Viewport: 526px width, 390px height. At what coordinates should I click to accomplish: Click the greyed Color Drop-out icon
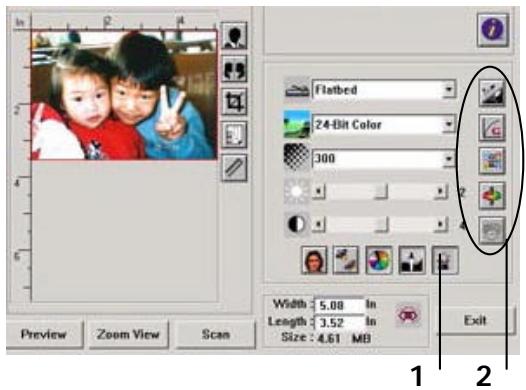[x=492, y=230]
